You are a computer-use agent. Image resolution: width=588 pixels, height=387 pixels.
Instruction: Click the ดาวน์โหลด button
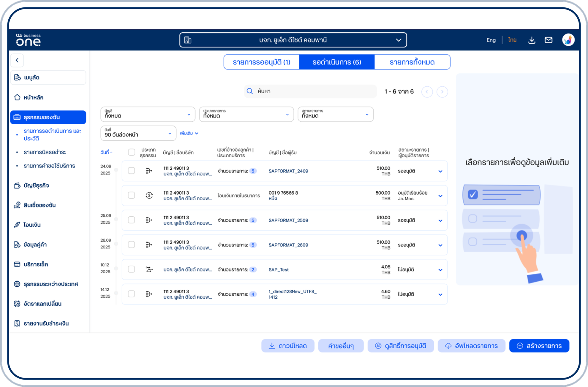(x=287, y=346)
